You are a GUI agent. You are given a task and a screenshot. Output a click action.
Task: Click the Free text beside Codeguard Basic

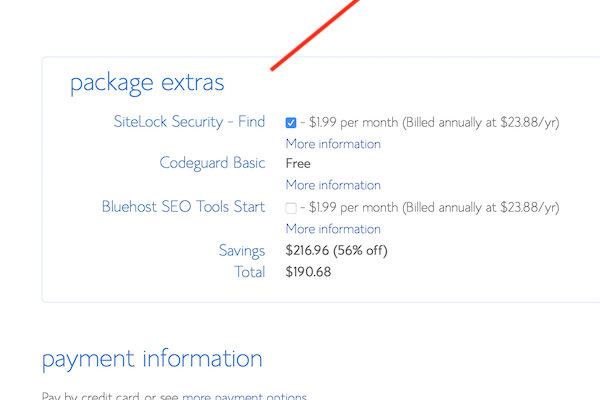click(x=298, y=163)
